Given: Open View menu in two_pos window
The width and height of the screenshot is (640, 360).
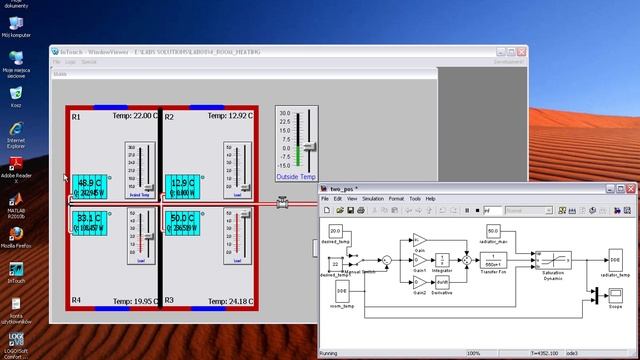Looking at the screenshot, I should coord(352,199).
